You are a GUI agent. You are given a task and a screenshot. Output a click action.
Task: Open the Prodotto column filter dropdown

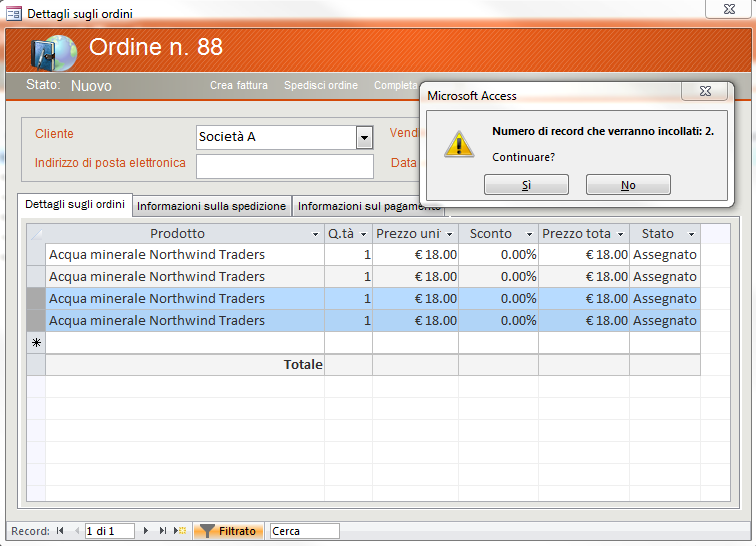[x=315, y=234]
